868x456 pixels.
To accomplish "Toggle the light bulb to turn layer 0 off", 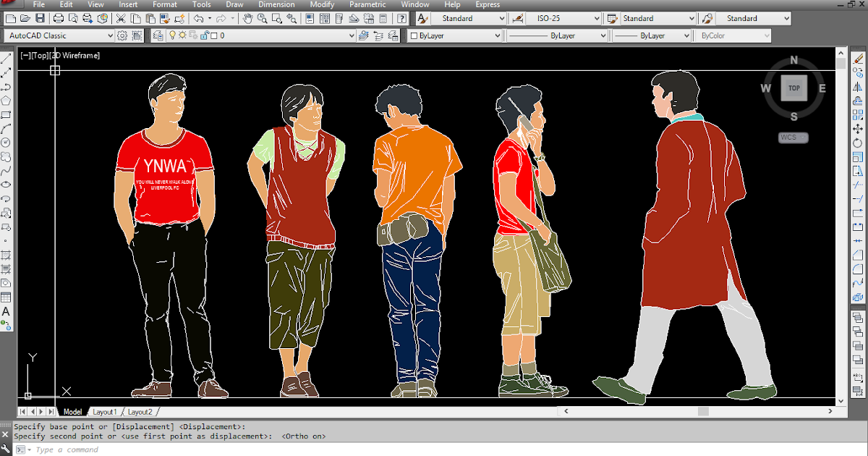I will (172, 35).
